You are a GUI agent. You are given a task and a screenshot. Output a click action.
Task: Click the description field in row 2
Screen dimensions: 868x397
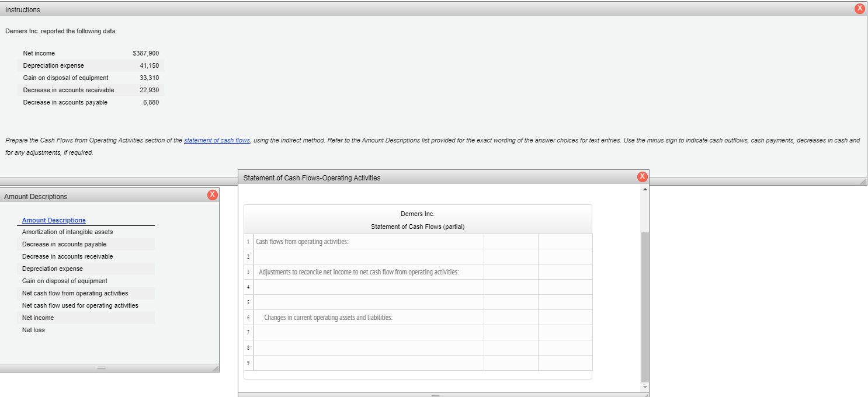click(369, 257)
